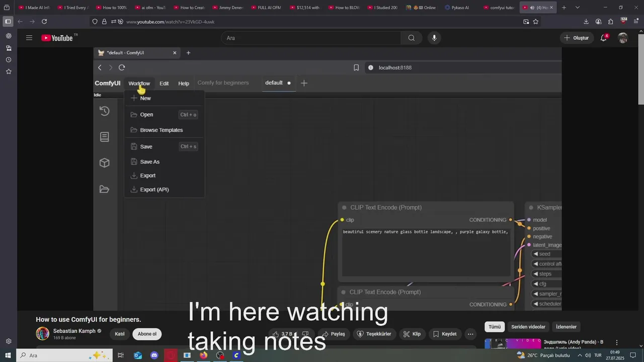Switch to the Comfy for beginners tab
The height and width of the screenshot is (362, 644).
click(223, 83)
